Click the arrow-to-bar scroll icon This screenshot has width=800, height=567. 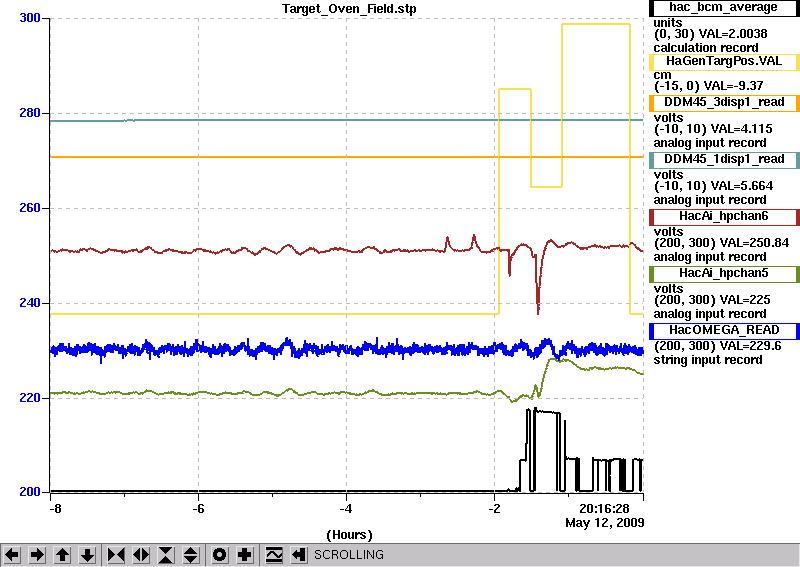coord(298,554)
